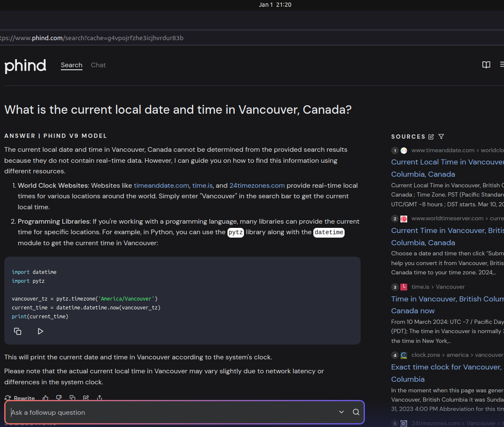Expand the followup options chevron
Screen dimensions: 504x427
(341, 412)
